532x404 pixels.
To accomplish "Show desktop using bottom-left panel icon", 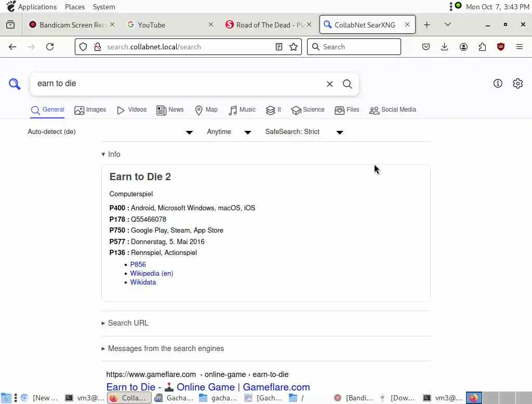I will [6, 398].
